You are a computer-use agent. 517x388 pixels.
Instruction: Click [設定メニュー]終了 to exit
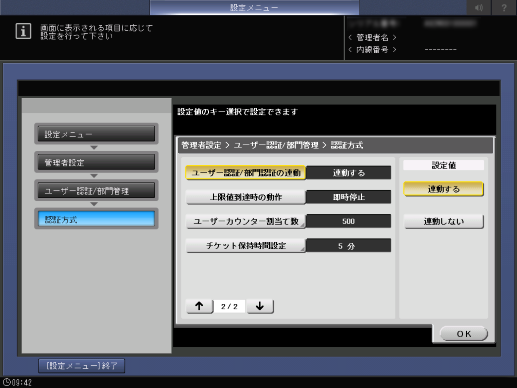pyautogui.click(x=82, y=366)
